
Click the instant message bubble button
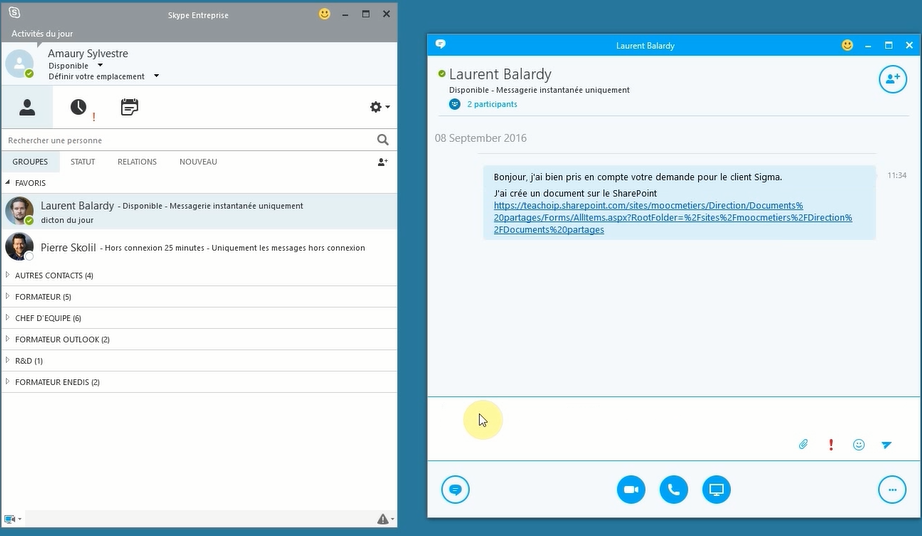click(x=455, y=490)
